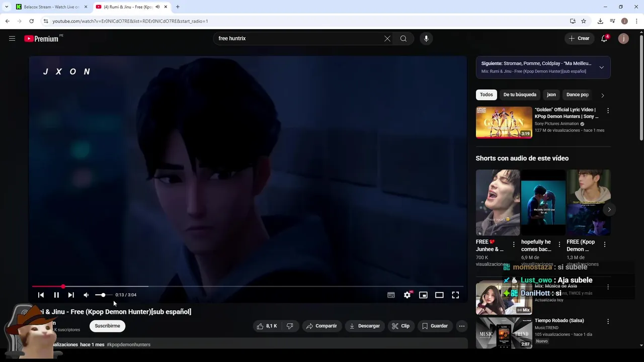Show more filter chips arrow

tap(603, 95)
